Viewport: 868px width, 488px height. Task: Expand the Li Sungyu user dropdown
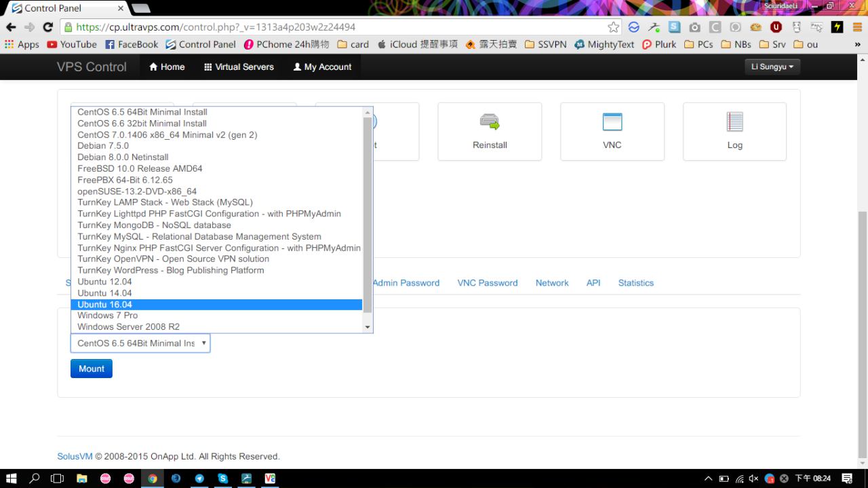[x=772, y=67]
